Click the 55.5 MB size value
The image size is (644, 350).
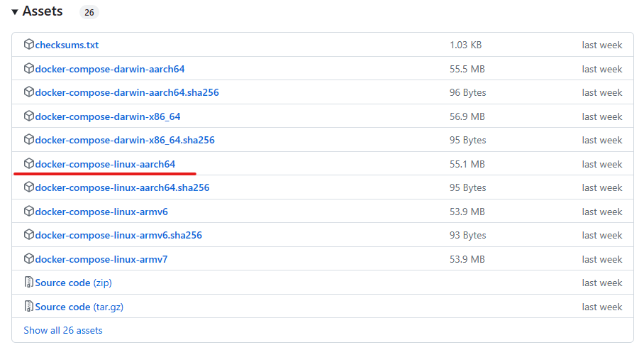pyautogui.click(x=467, y=69)
